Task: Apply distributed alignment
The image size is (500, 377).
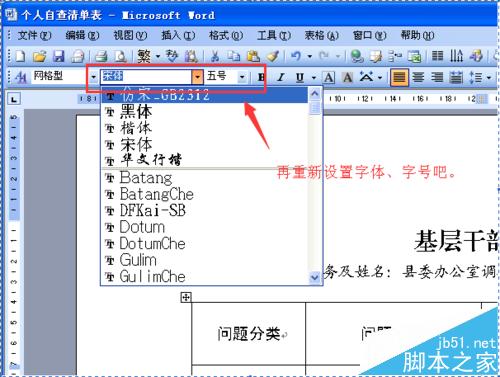Action: coord(456,77)
